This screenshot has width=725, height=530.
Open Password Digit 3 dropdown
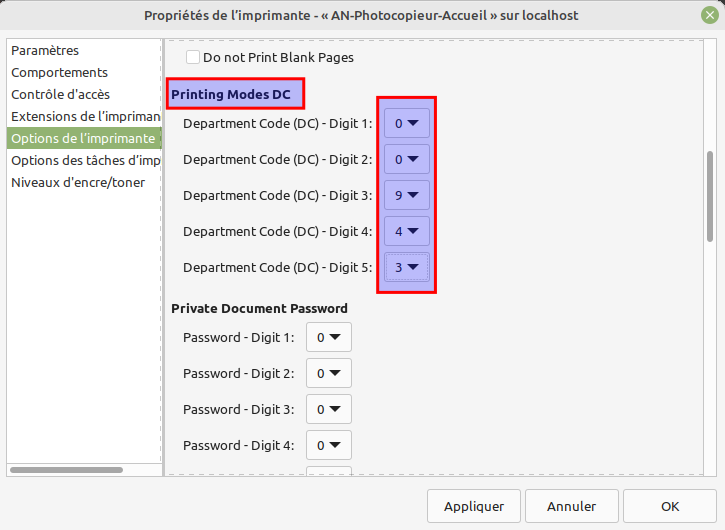[x=329, y=409]
